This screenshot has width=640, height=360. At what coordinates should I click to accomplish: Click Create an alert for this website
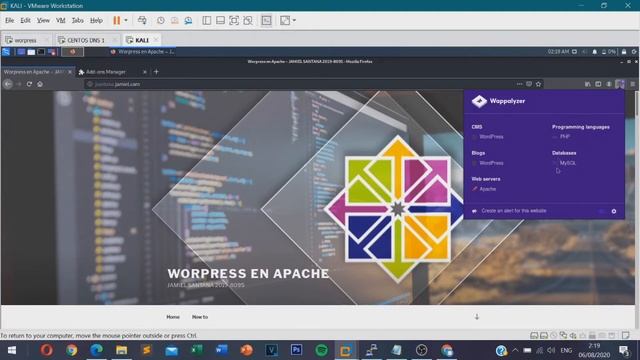513,211
